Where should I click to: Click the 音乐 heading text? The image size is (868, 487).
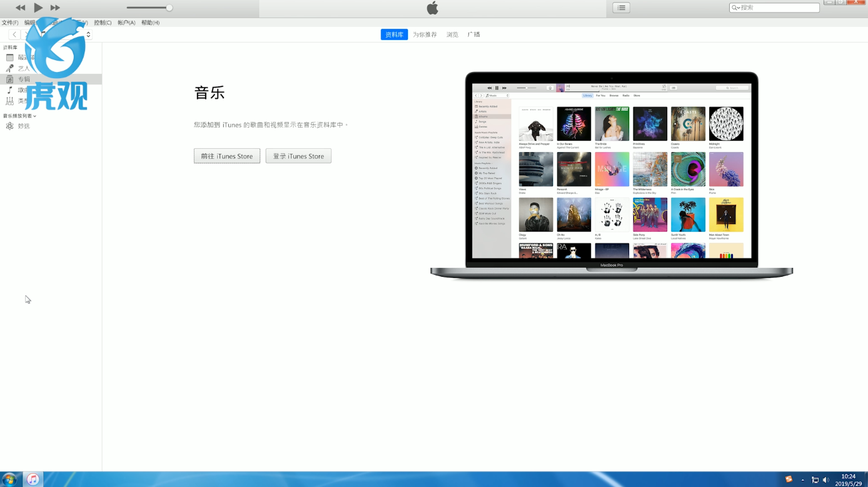(209, 93)
